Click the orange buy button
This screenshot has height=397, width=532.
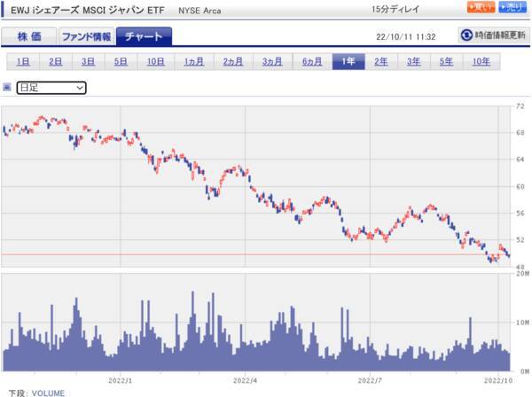click(x=481, y=7)
